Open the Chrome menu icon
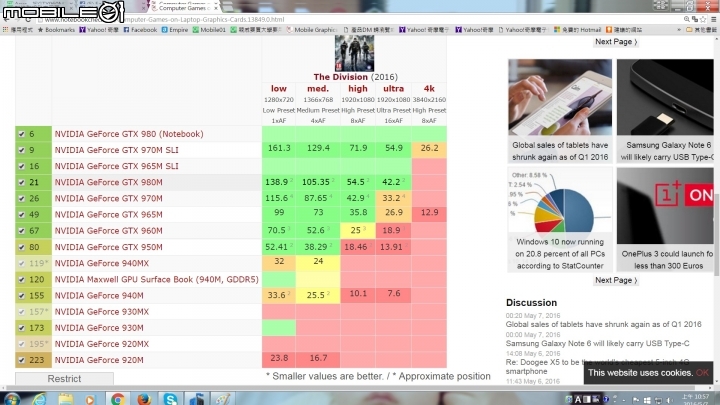The height and width of the screenshot is (405, 720). [714, 19]
